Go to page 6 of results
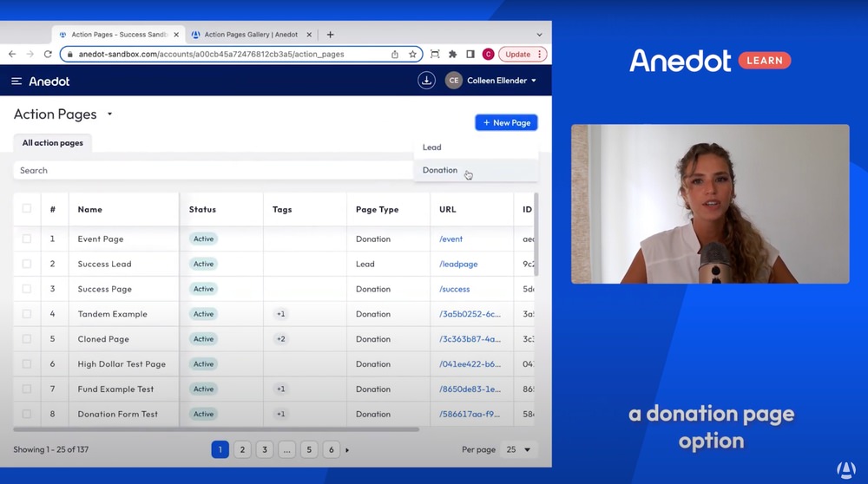The height and width of the screenshot is (484, 868). point(331,449)
